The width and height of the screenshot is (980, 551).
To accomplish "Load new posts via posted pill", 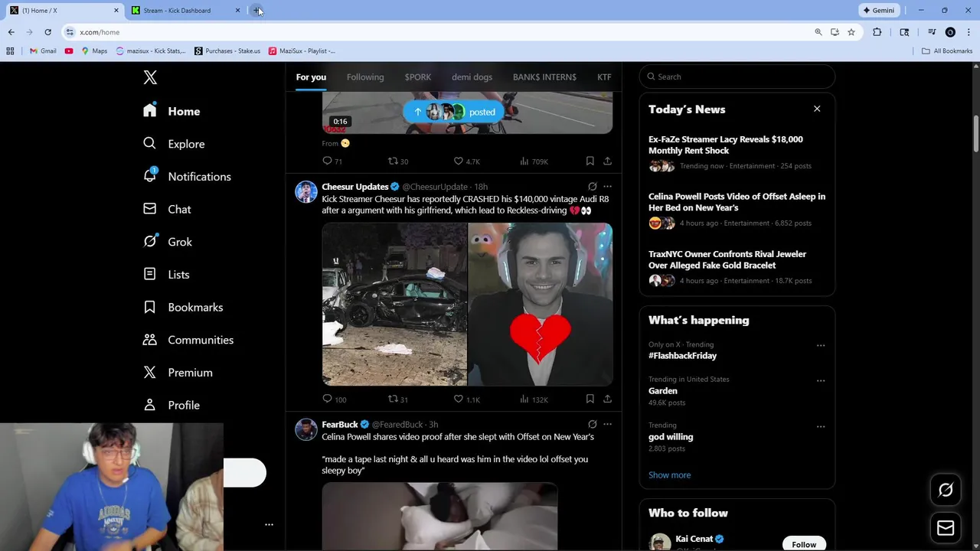I will point(454,112).
